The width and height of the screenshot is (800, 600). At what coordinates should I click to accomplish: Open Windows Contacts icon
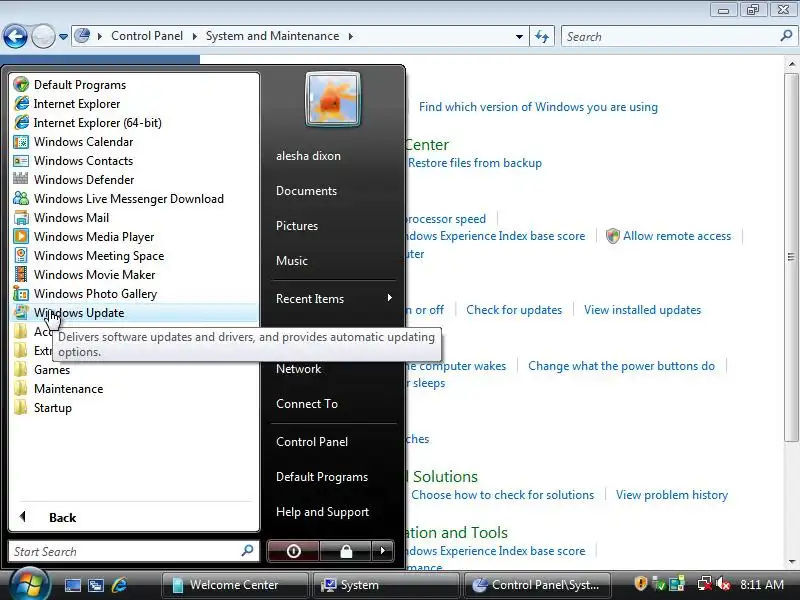pyautogui.click(x=21, y=161)
